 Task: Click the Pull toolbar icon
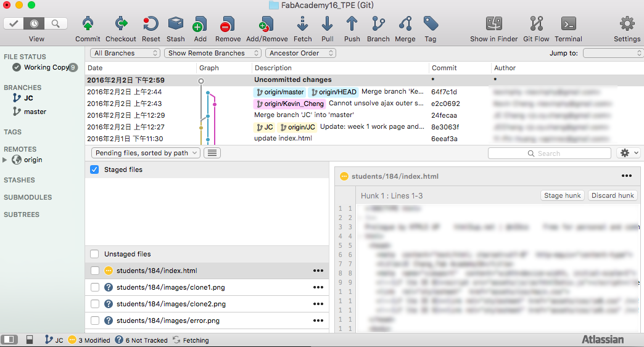[328, 24]
